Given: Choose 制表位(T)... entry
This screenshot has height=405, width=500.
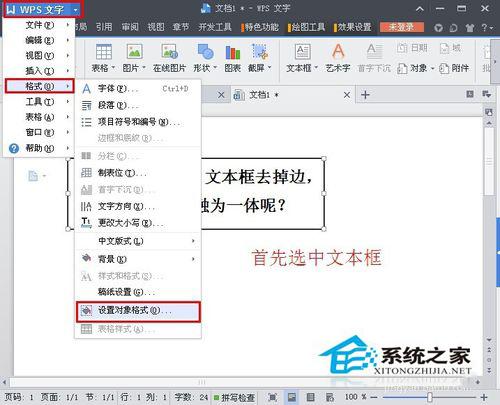Looking at the screenshot, I should [x=138, y=173].
